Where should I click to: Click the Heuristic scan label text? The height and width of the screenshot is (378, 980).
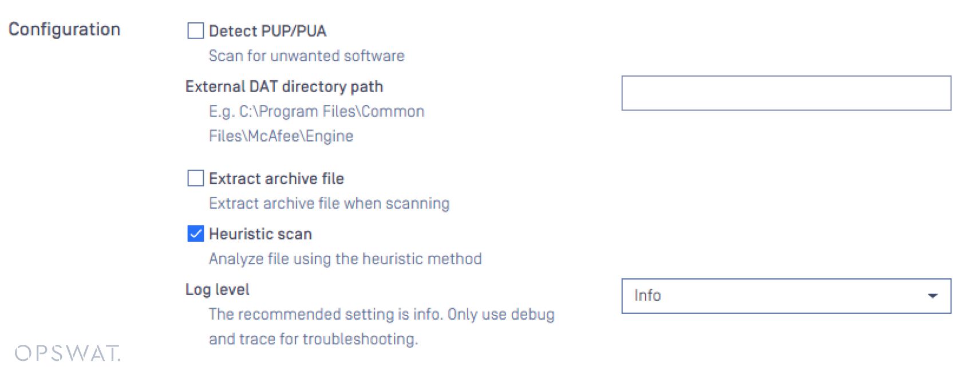coord(260,234)
